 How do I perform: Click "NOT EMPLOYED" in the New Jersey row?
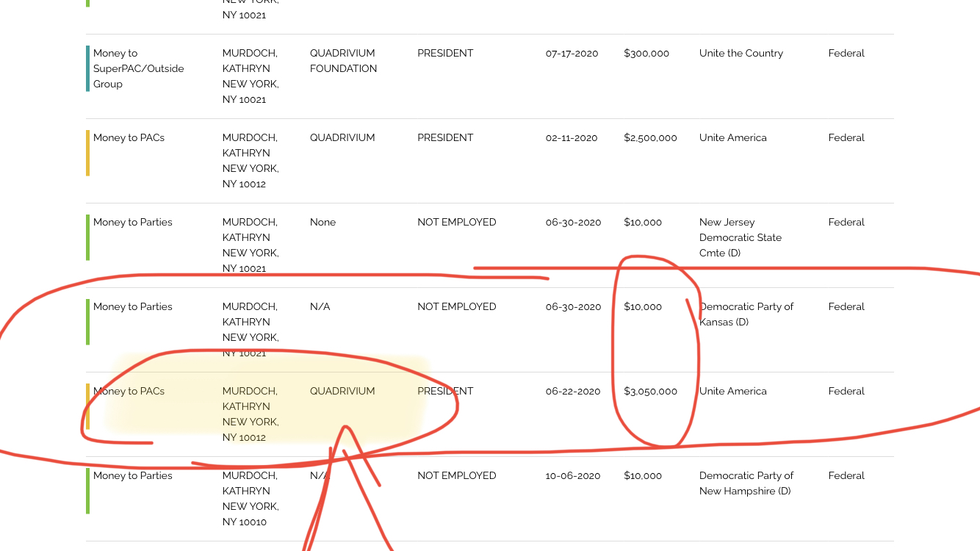[x=457, y=223]
